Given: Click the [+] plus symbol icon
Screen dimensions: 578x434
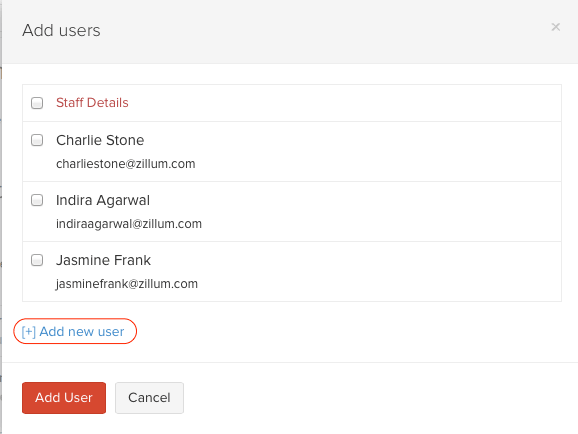Looking at the screenshot, I should [x=28, y=332].
